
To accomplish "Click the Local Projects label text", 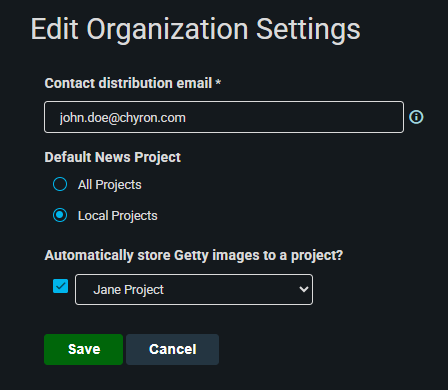I will pyautogui.click(x=118, y=216).
